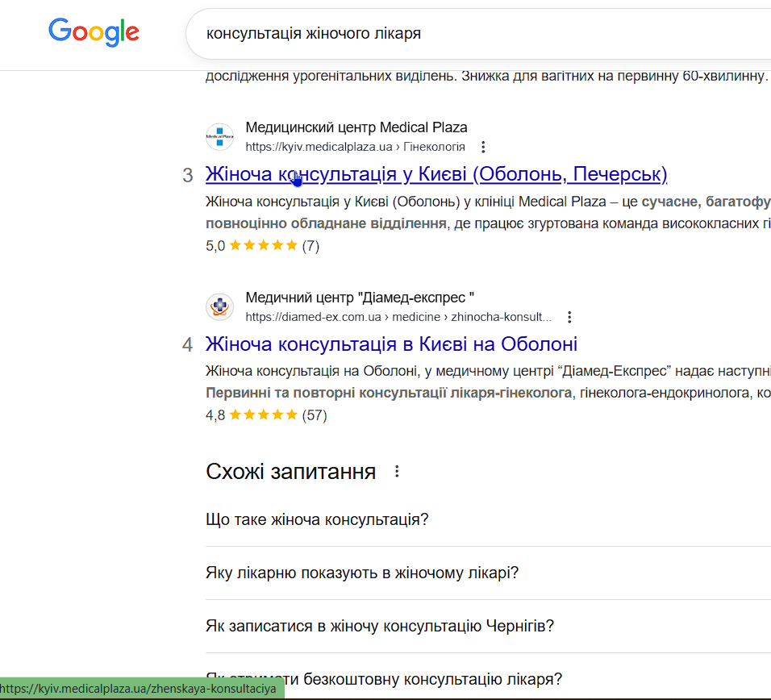The height and width of the screenshot is (700, 771).
Task: Open more options for Діамед-експрес result
Action: pyautogui.click(x=569, y=317)
